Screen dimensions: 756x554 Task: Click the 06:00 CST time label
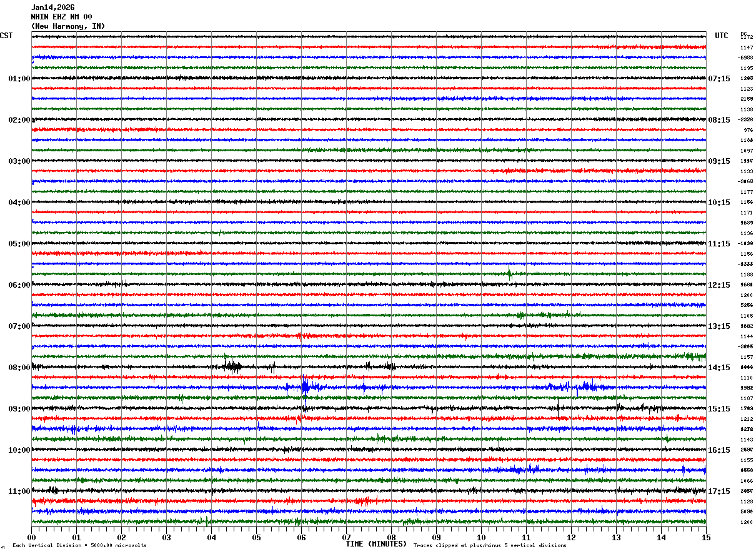point(19,285)
